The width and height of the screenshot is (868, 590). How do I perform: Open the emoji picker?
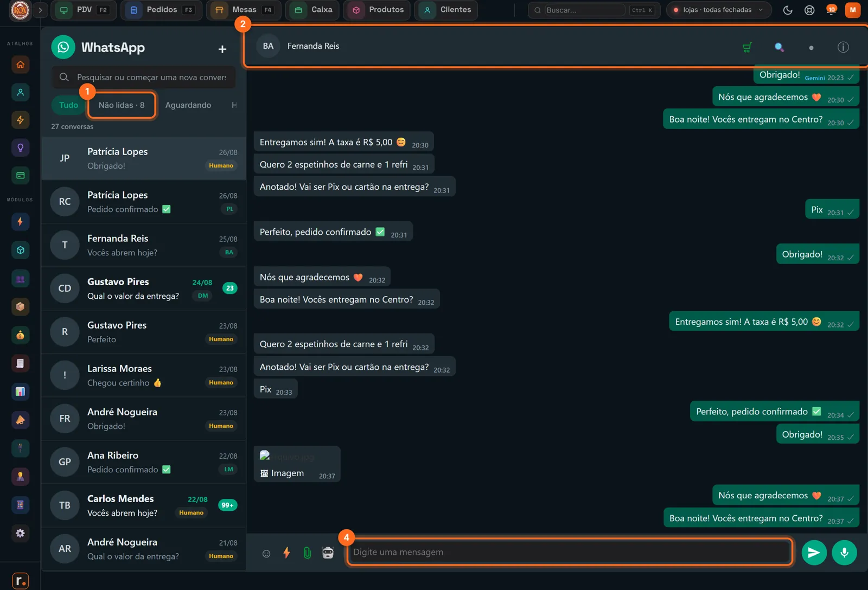pos(266,553)
